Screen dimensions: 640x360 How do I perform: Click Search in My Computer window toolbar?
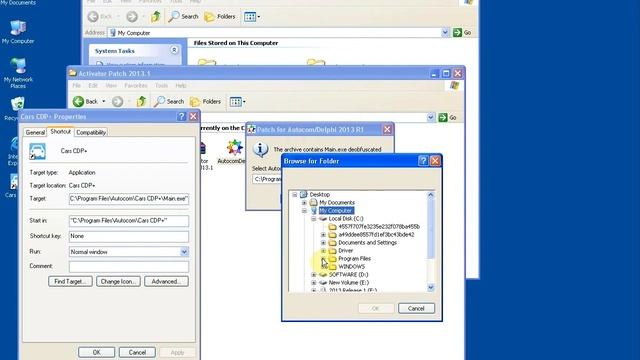tap(183, 17)
